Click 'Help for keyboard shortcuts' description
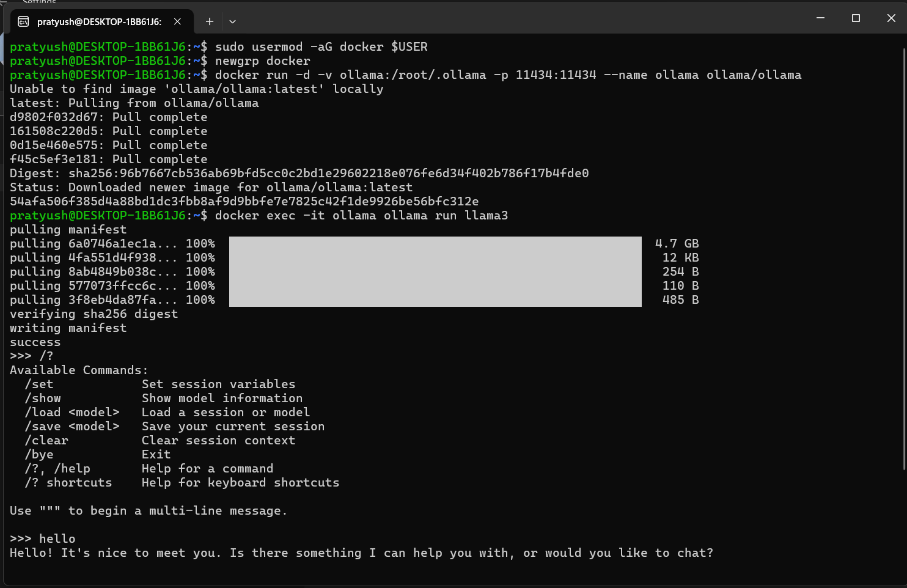Image resolution: width=907 pixels, height=588 pixels. (x=241, y=483)
